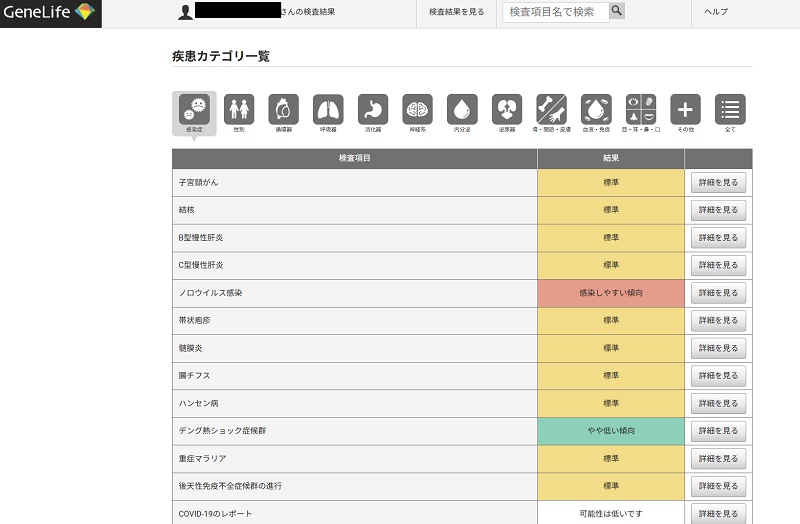Select the 目・耳・鼻・口 category icon
The height and width of the screenshot is (524, 800).
pyautogui.click(x=640, y=110)
